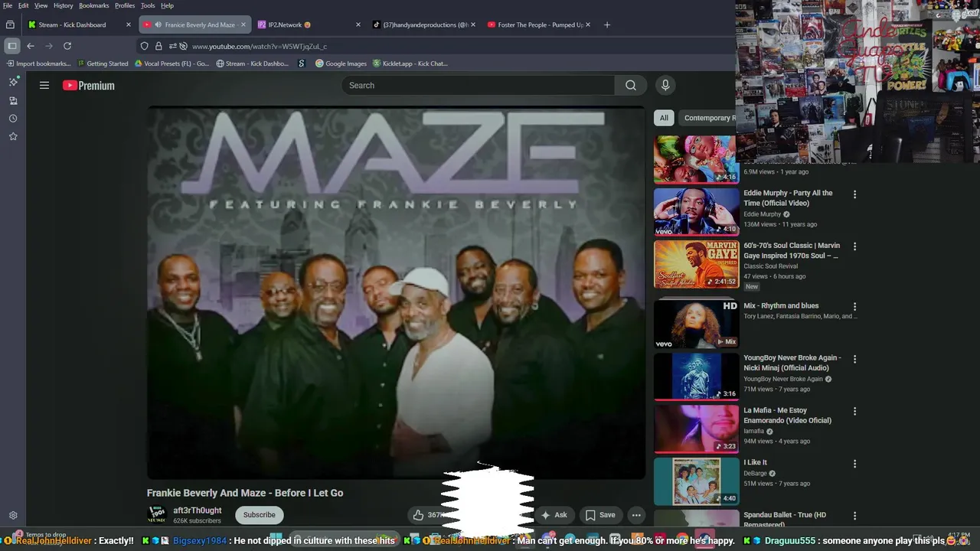Viewport: 980px width, 551px height.
Task: Open options for Marvin Gaye soul video
Action: point(854,246)
